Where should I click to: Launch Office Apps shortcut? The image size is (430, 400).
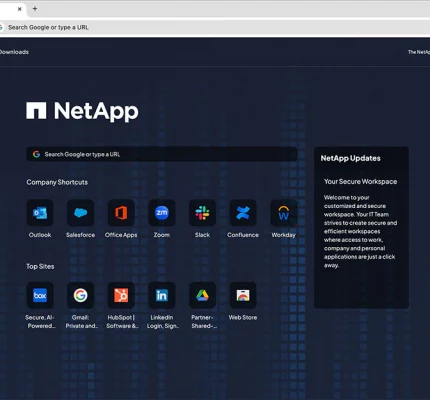[x=121, y=213]
